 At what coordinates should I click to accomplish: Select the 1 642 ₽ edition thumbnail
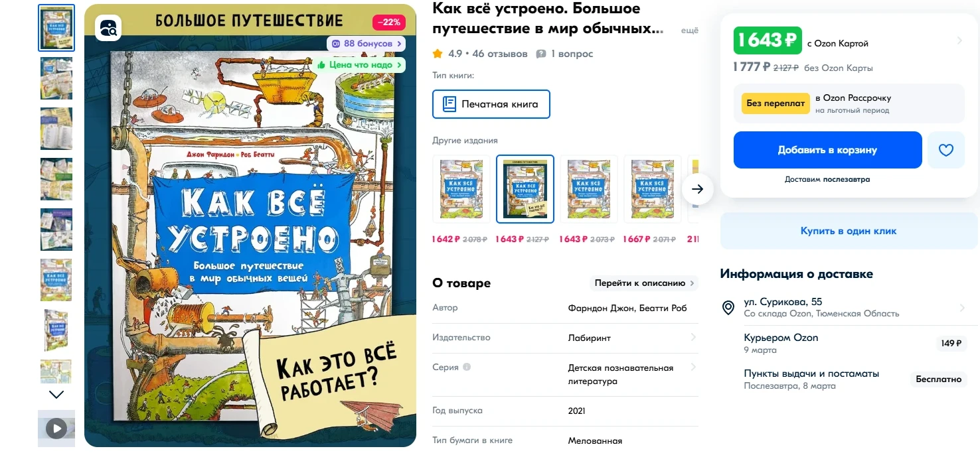coord(461,189)
